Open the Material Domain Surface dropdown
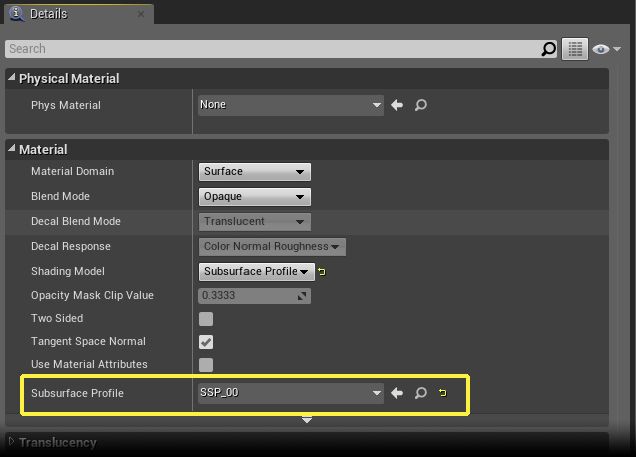 click(255, 172)
